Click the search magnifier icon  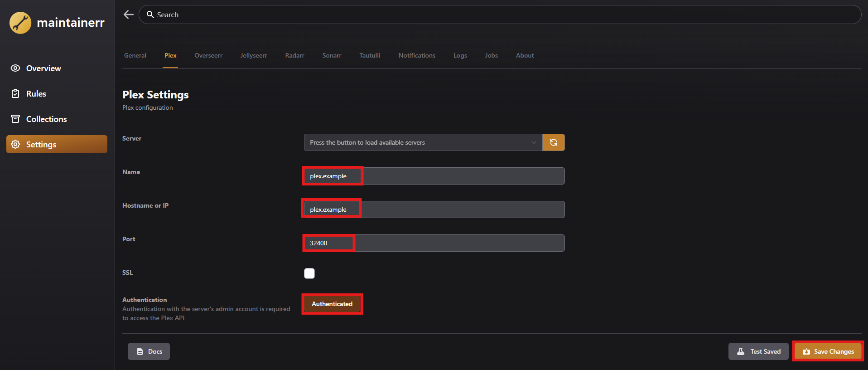click(x=150, y=15)
